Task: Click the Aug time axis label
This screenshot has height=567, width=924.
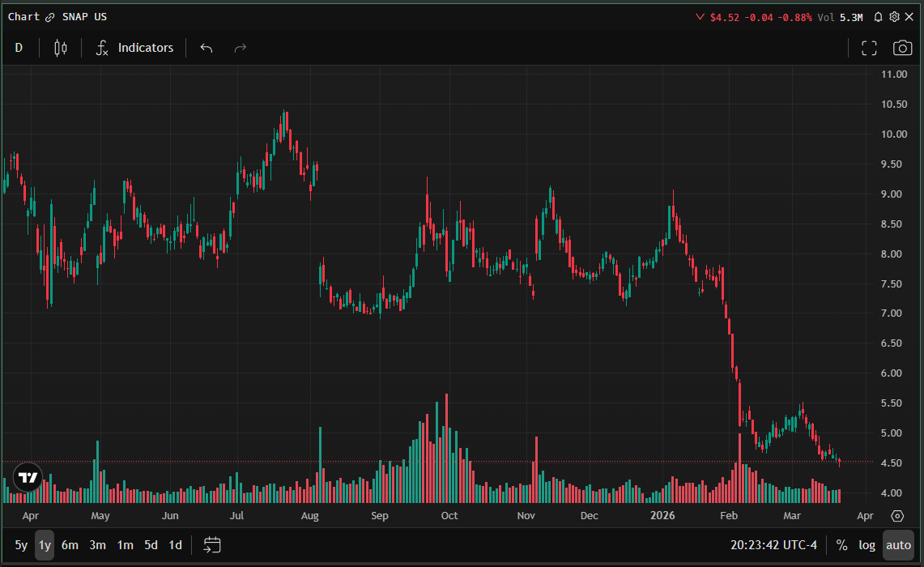Action: point(309,516)
